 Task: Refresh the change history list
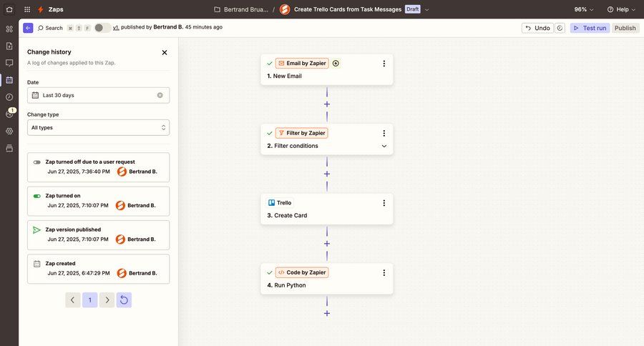tap(124, 300)
